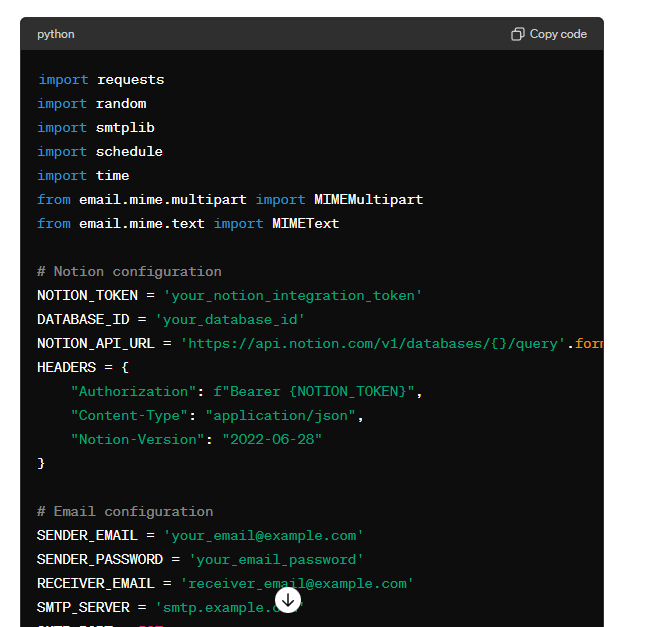Click the SENDER_EMAIL variable name
Viewport: 669px width, 627px height.
[x=87, y=535]
